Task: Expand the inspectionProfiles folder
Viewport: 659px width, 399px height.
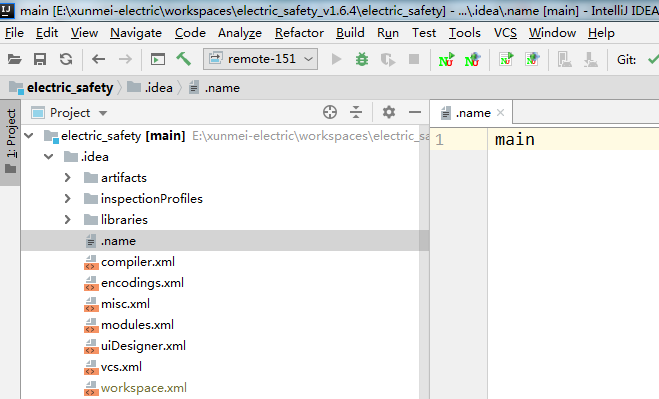Action: (x=68, y=198)
